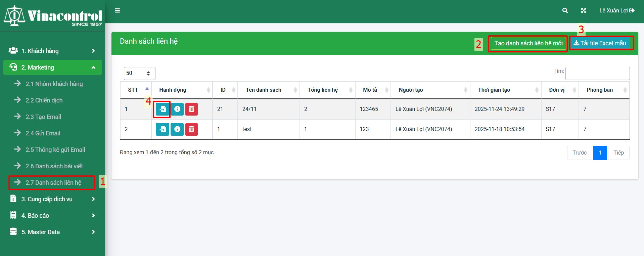Go to 2.7 Danh sách liên hệ

click(53, 183)
